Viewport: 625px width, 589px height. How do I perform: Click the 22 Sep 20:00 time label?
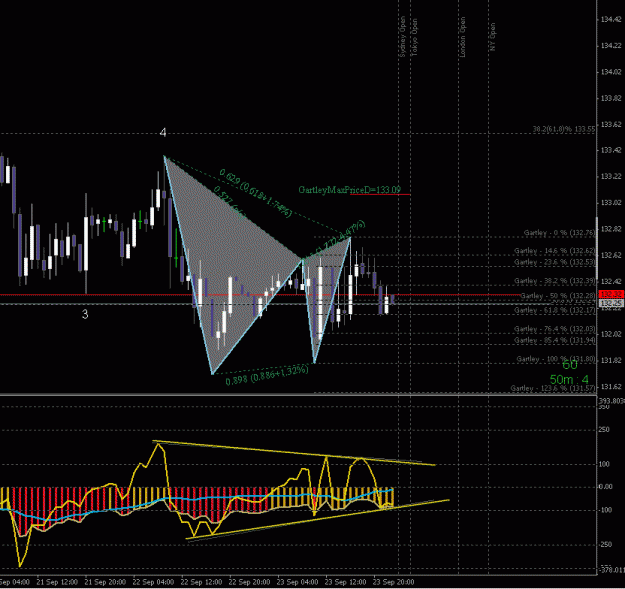coord(249,582)
